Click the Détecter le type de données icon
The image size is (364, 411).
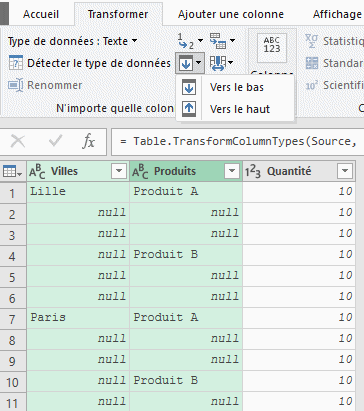point(15,63)
